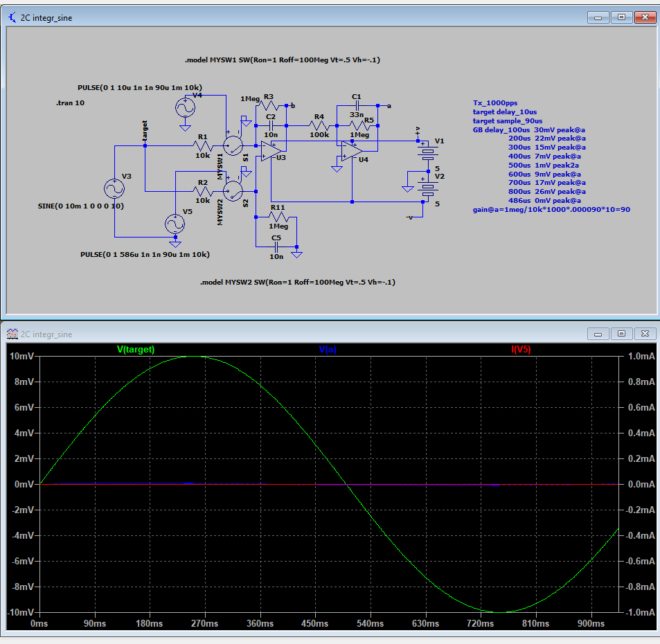The height and width of the screenshot is (644, 660).
Task: Click the C1 33n capacitor
Action: [356, 106]
